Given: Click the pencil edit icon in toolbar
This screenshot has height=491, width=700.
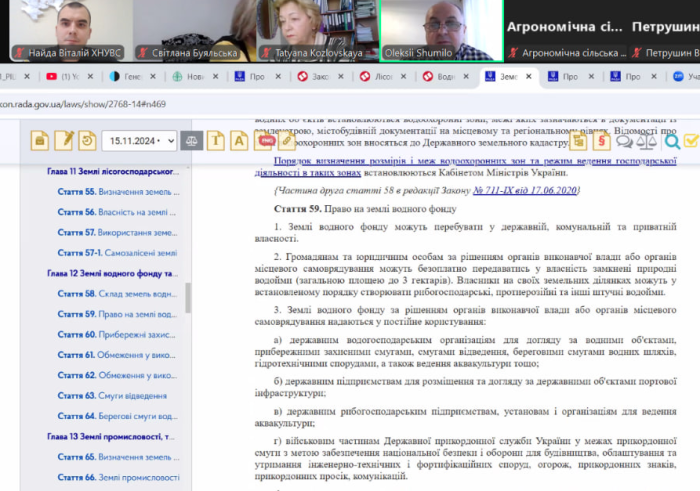Looking at the screenshot, I should tap(65, 141).
